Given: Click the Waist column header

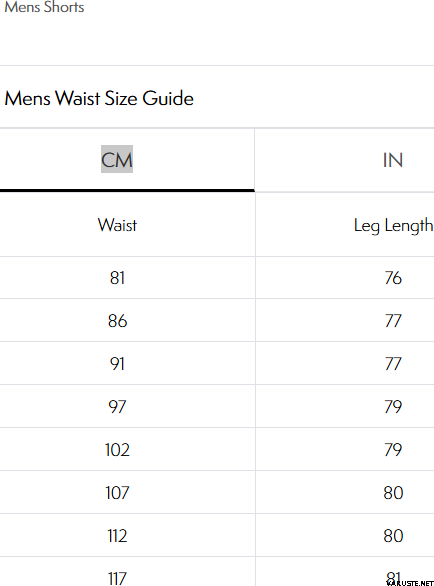Looking at the screenshot, I should tap(117, 225).
